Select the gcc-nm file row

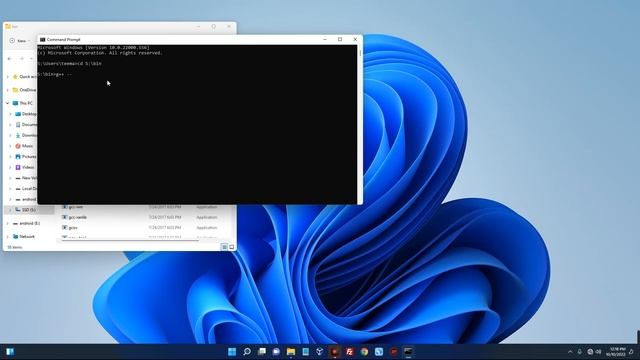[140, 207]
